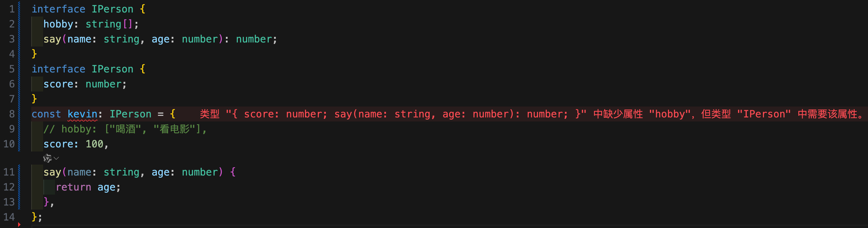Click the underlined variable name kevin
The image size is (868, 228).
pyautogui.click(x=82, y=114)
